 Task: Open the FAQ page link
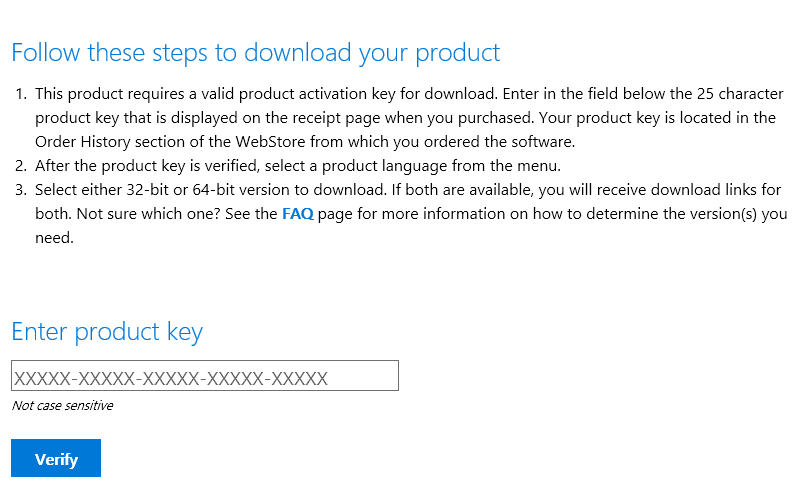pos(298,213)
